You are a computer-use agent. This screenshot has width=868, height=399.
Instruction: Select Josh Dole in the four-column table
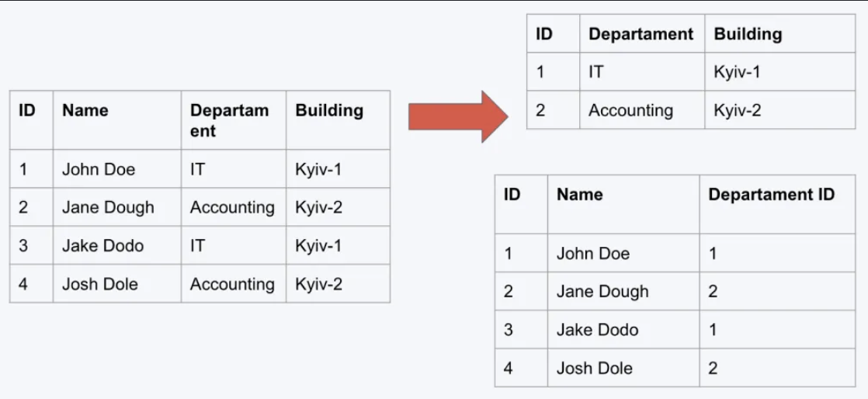pos(100,284)
